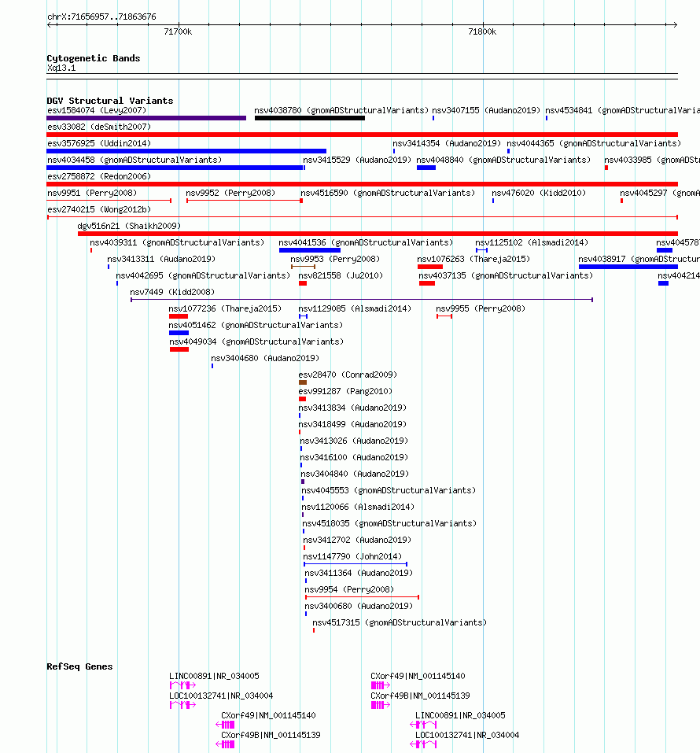The width and height of the screenshot is (700, 753).
Task: Click the blue bar under esv3576925 (Uddin2014)
Action: [x=186, y=151]
